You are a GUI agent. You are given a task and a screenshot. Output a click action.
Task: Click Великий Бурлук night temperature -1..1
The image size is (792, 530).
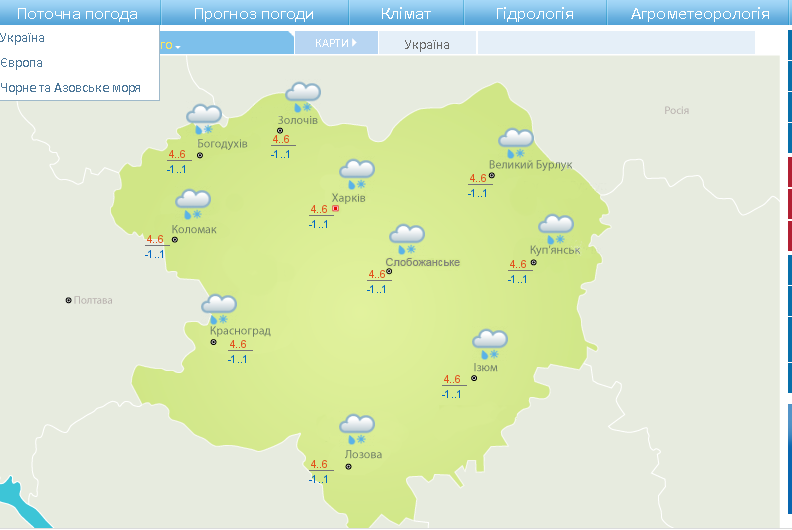pyautogui.click(x=477, y=194)
